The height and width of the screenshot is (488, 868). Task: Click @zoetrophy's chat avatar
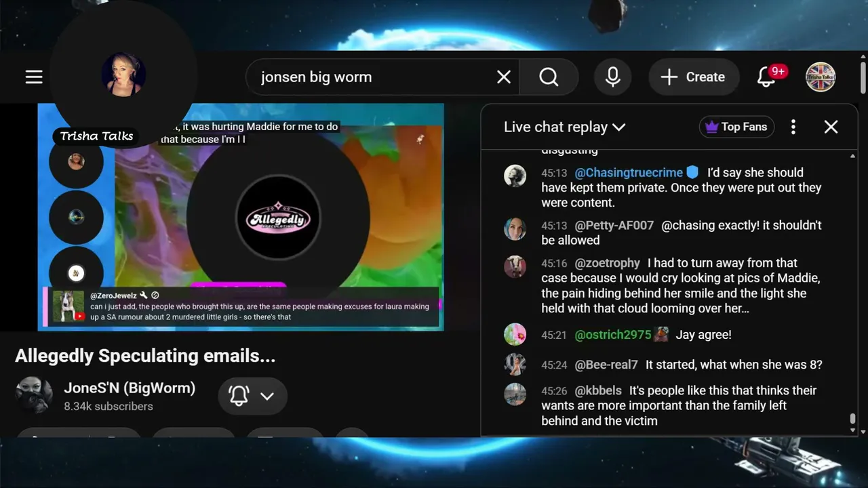[515, 266]
